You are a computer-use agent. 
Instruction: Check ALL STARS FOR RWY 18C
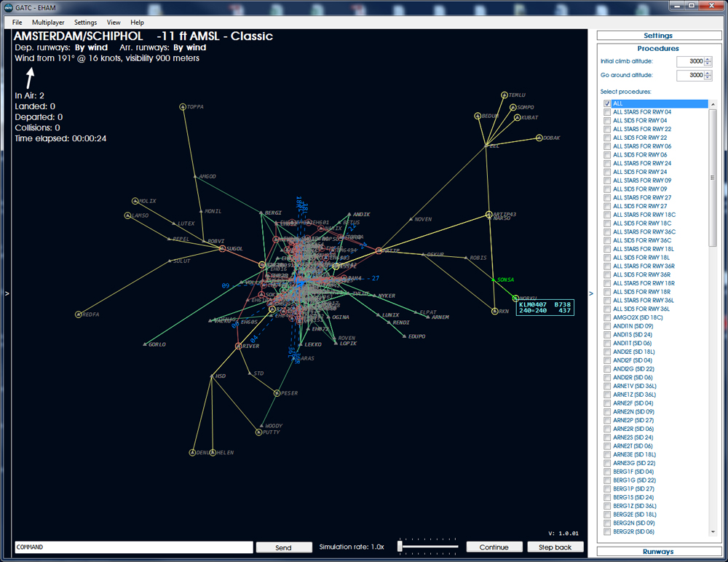pyautogui.click(x=607, y=215)
